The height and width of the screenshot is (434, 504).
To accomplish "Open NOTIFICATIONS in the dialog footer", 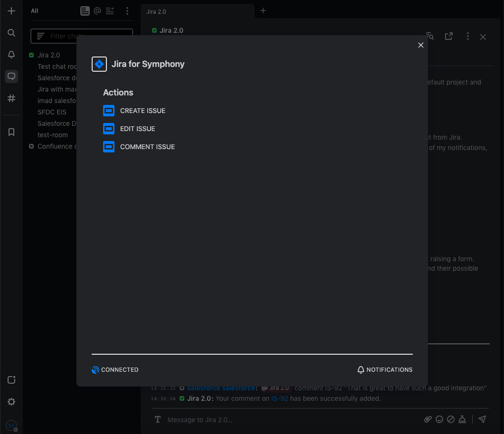I will pos(385,370).
